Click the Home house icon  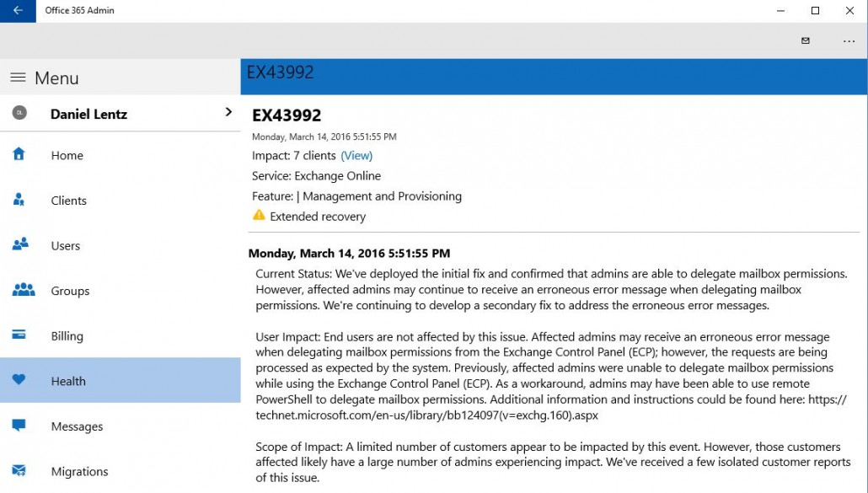[19, 154]
